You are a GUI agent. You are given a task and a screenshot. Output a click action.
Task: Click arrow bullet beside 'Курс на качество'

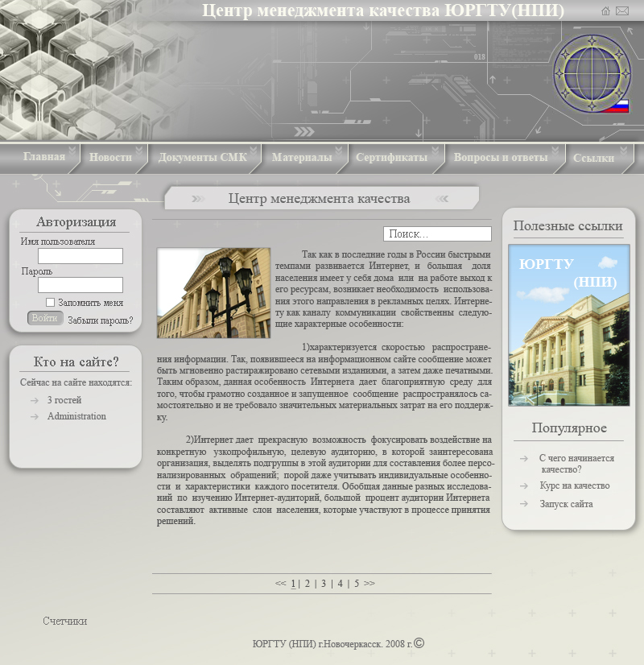(x=524, y=486)
